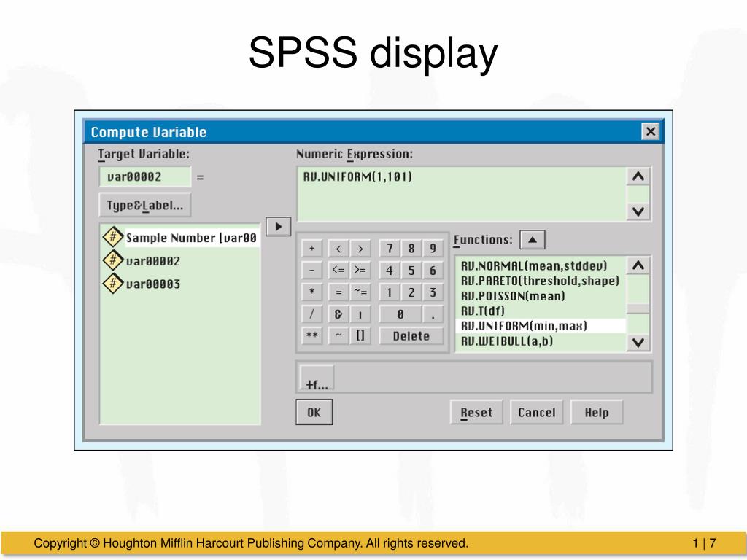Click keypad digit 9
Viewport: 747px width, 560px height.
pyautogui.click(x=433, y=248)
